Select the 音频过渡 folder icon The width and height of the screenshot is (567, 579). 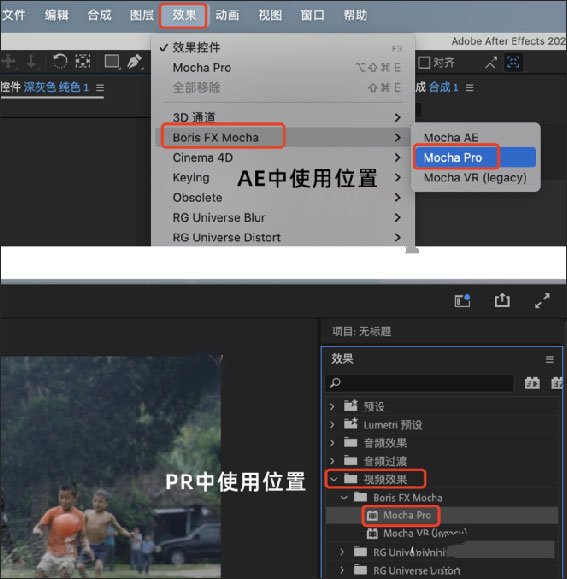pyautogui.click(x=351, y=460)
